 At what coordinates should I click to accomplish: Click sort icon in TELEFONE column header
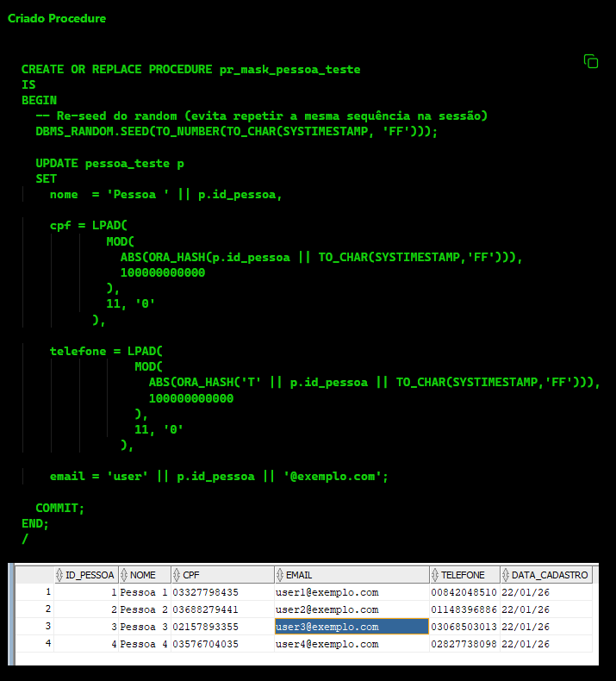(x=435, y=575)
